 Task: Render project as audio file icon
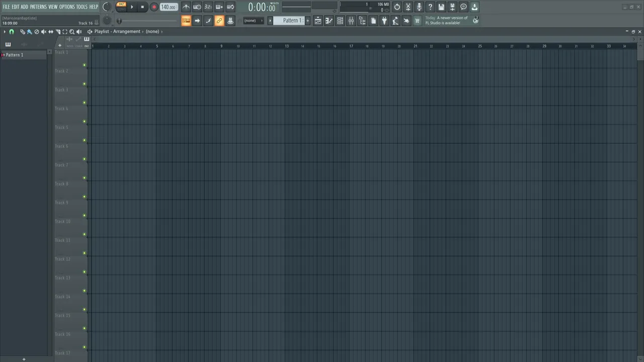pos(452,7)
